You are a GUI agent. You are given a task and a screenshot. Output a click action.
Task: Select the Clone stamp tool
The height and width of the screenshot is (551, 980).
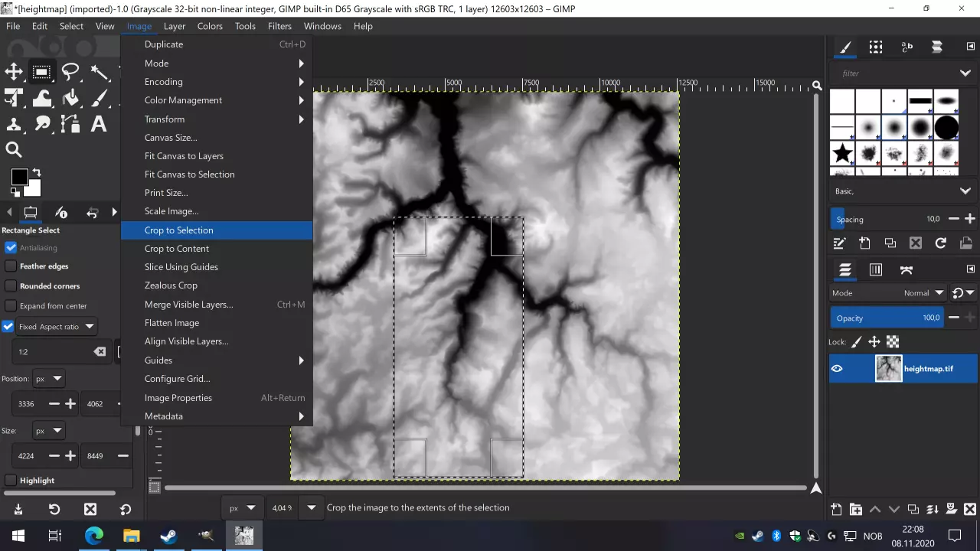pyautogui.click(x=14, y=124)
